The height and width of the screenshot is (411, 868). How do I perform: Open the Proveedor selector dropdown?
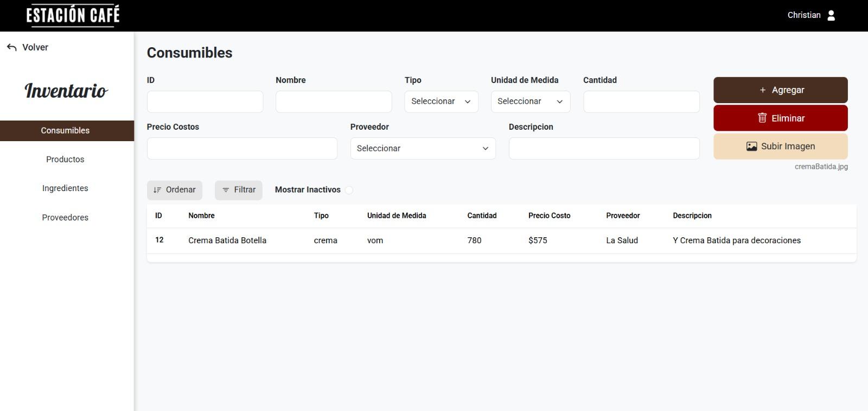coord(423,148)
